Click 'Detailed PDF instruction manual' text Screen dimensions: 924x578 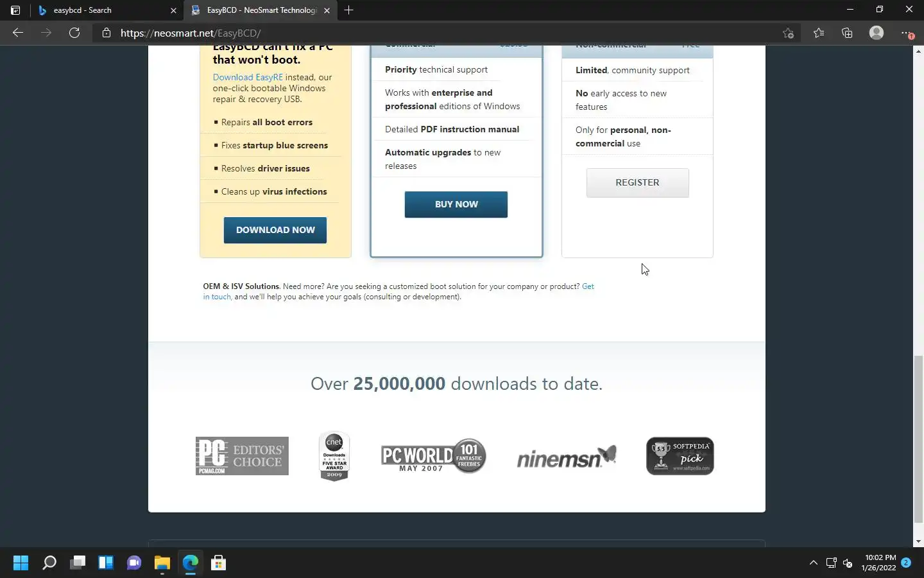click(x=452, y=129)
